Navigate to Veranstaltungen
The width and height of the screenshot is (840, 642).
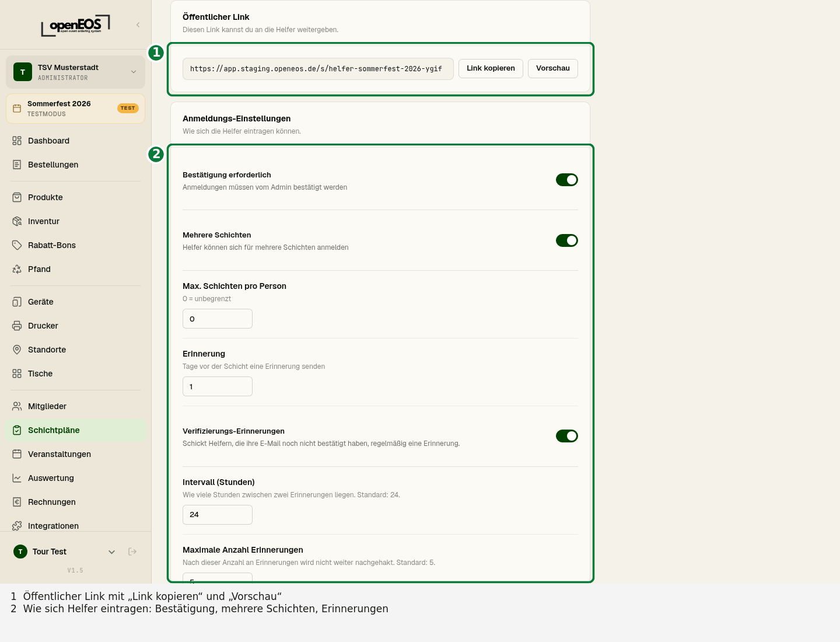click(76, 454)
